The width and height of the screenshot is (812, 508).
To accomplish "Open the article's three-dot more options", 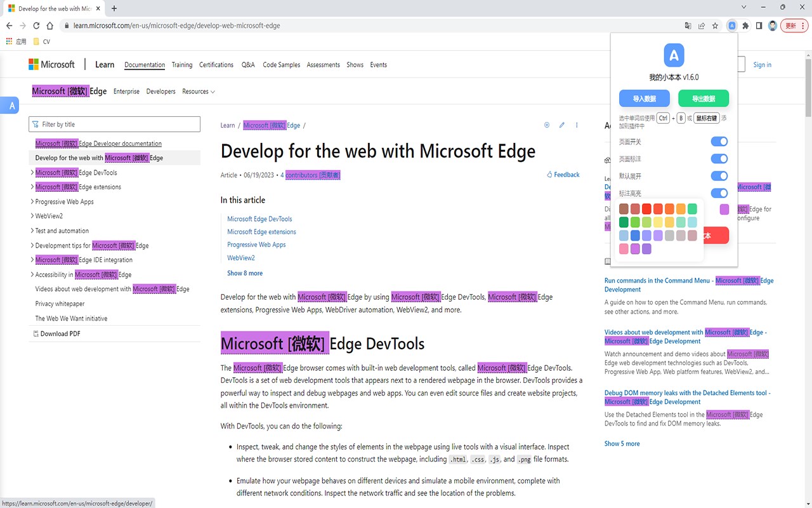I will pos(577,125).
